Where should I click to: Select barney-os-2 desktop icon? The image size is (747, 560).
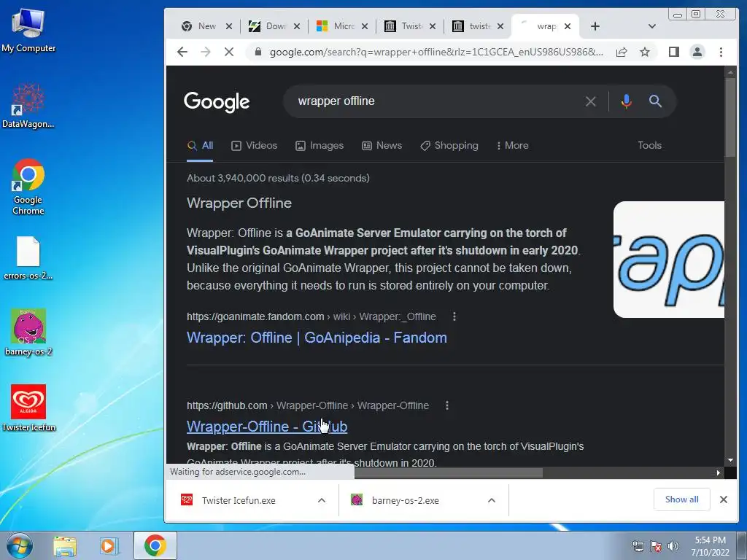pyautogui.click(x=28, y=332)
